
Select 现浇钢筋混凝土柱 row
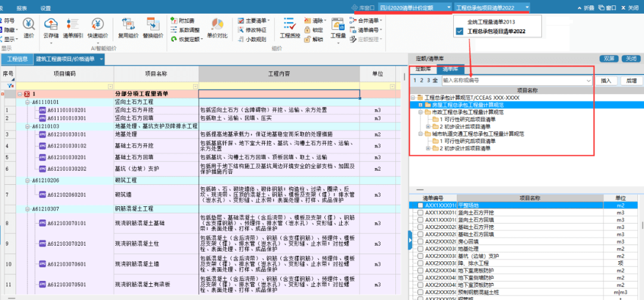pyautogui.click(x=199, y=244)
